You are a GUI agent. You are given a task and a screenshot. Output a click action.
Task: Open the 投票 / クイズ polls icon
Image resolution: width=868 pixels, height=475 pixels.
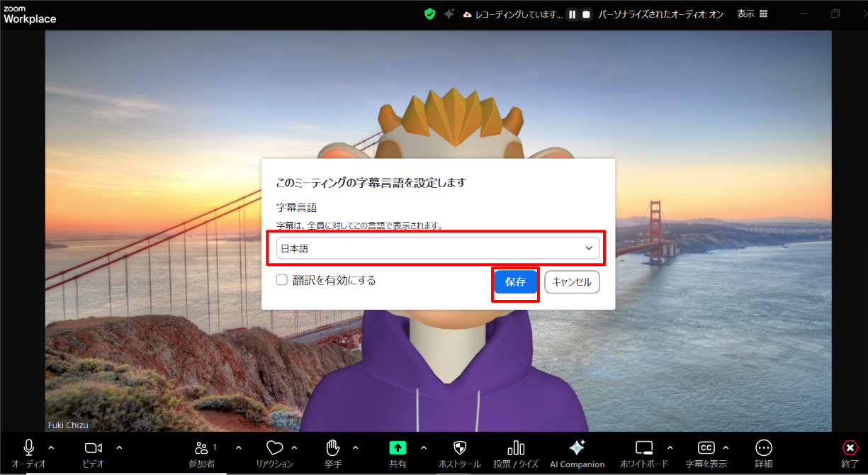tap(516, 448)
